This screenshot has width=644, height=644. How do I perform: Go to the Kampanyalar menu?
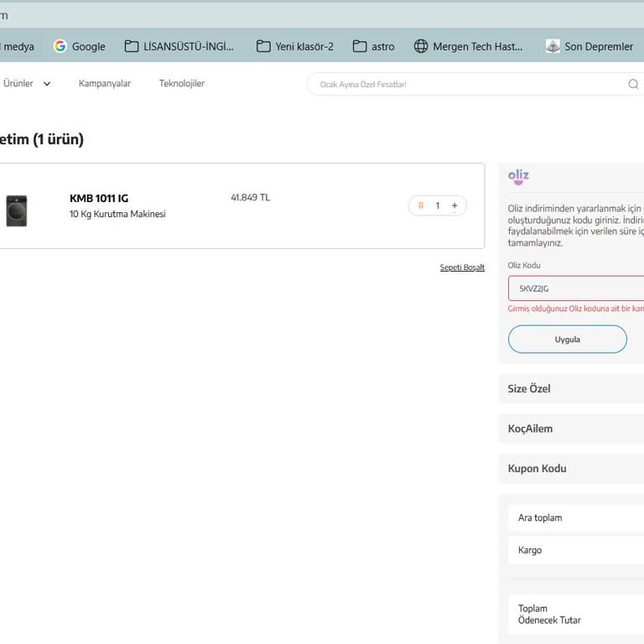[105, 84]
